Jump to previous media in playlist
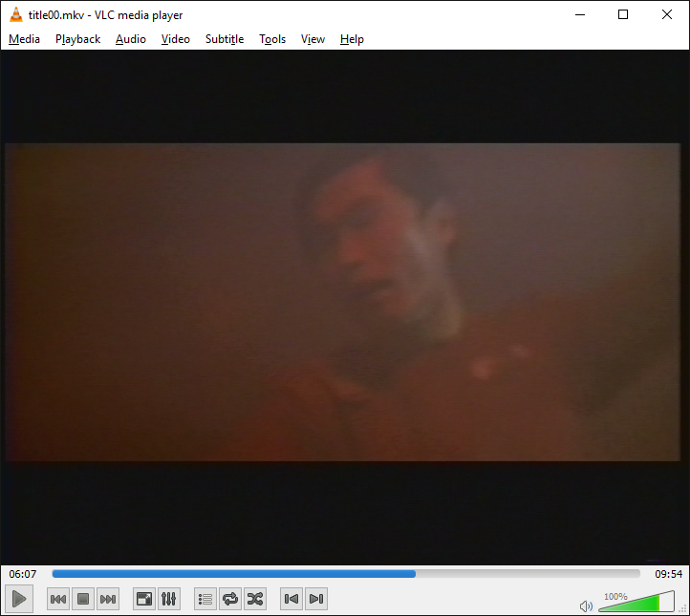Image resolution: width=690 pixels, height=616 pixels. pyautogui.click(x=58, y=599)
